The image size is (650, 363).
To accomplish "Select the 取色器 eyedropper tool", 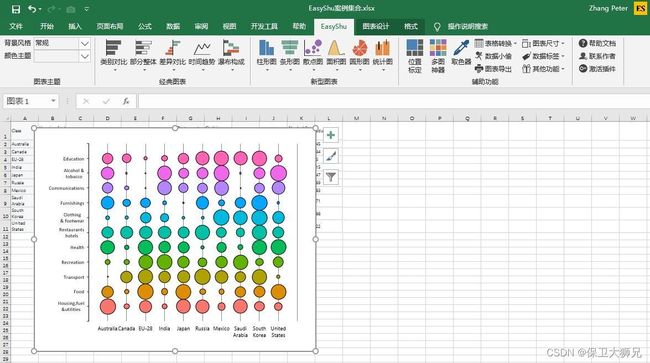I will pyautogui.click(x=461, y=52).
